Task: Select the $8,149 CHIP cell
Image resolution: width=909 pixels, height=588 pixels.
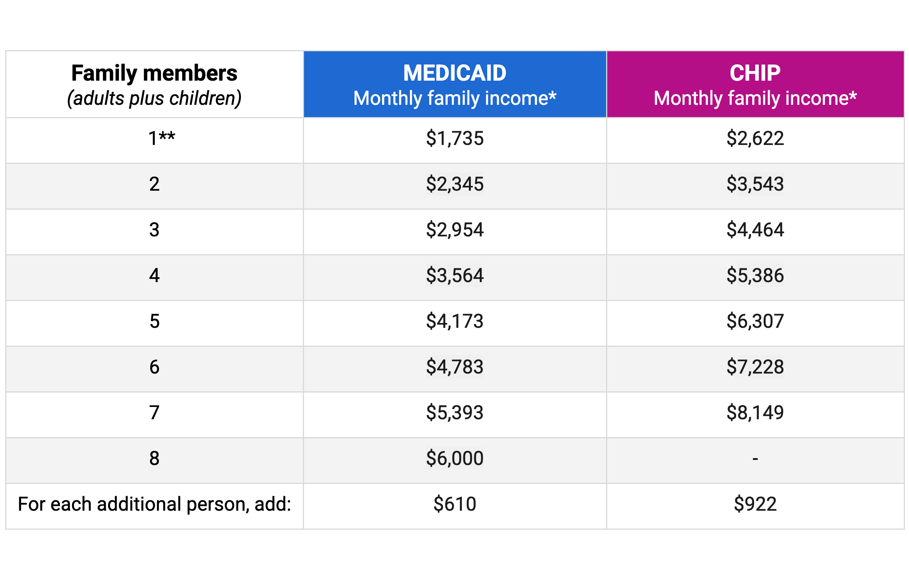Action: [x=755, y=413]
